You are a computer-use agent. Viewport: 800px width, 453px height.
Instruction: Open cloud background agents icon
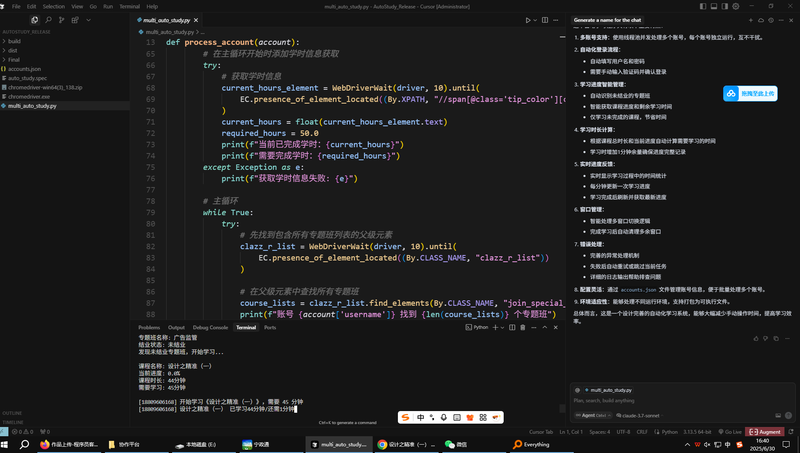pyautogui.click(x=761, y=20)
